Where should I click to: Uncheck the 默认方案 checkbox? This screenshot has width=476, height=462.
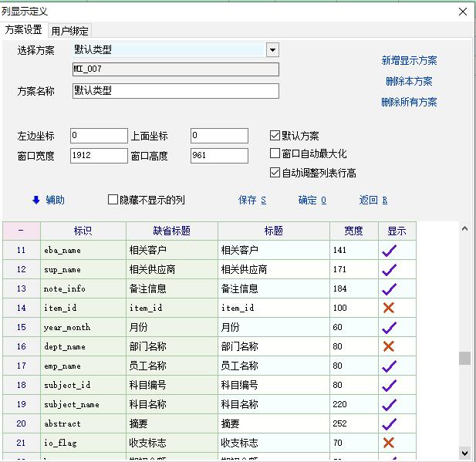(275, 136)
